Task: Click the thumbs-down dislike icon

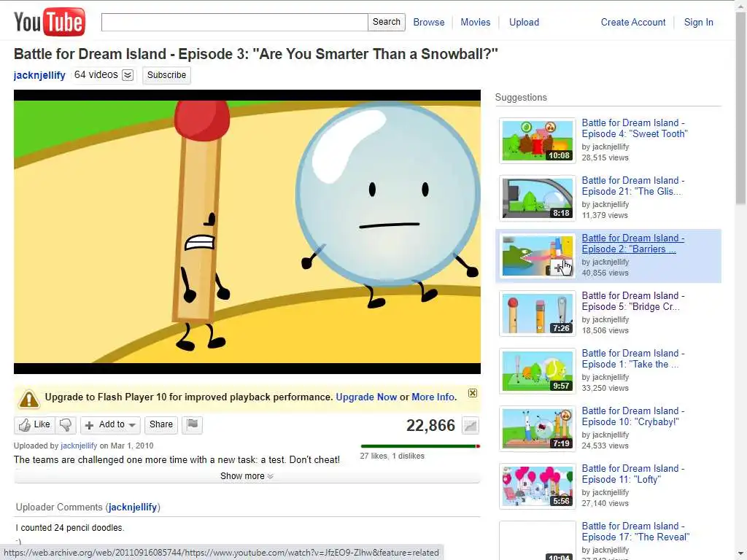Action: tap(66, 425)
